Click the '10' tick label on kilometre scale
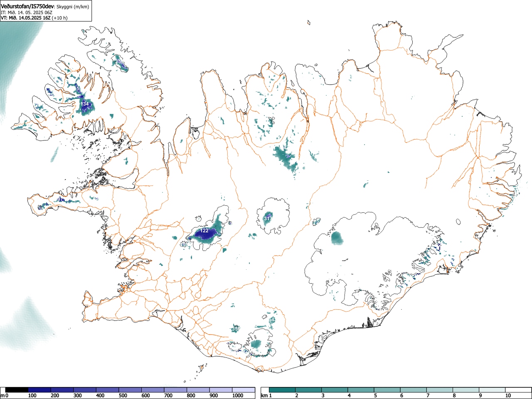 [x=508, y=396]
